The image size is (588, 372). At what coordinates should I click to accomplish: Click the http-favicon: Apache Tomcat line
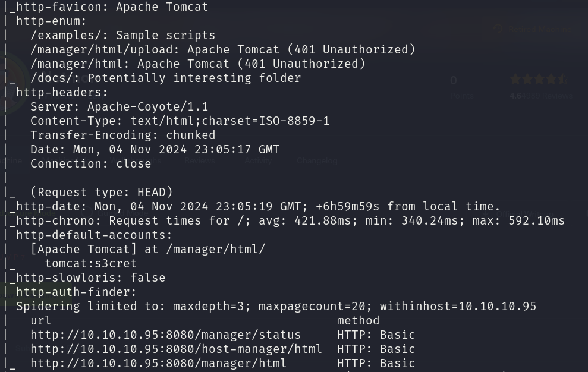pos(112,7)
